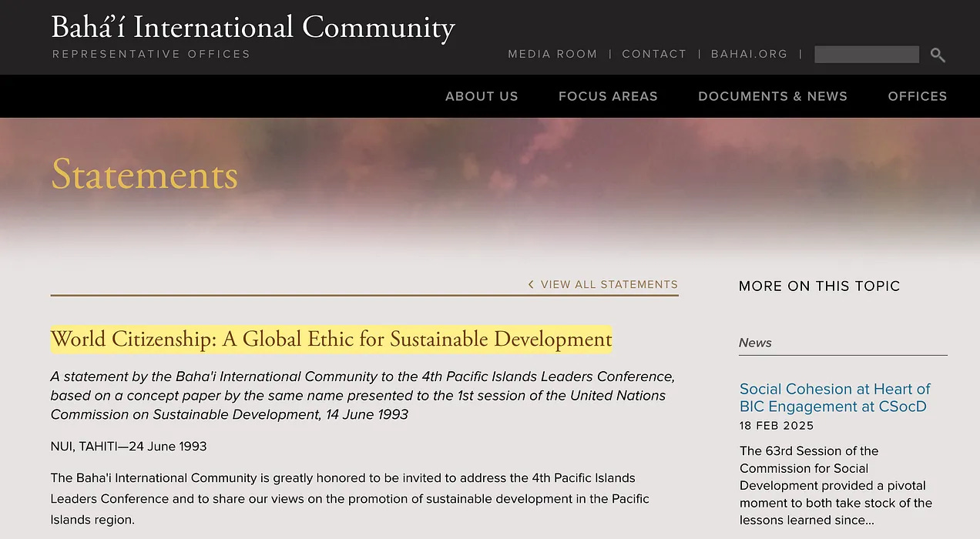Click the italic statement description paragraph
980x539 pixels.
click(363, 395)
